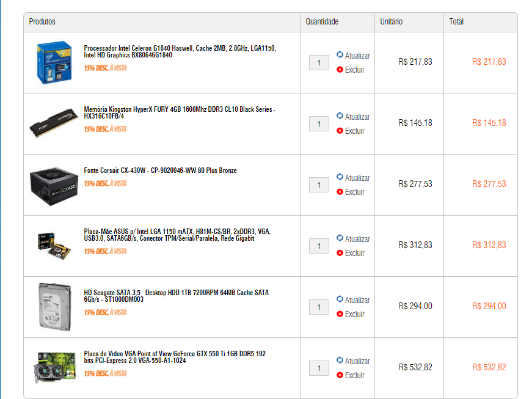Open the Placa-Mãe ASUS H81M-CS/BR product link
The width and height of the screenshot is (532, 399).
pyautogui.click(x=177, y=235)
